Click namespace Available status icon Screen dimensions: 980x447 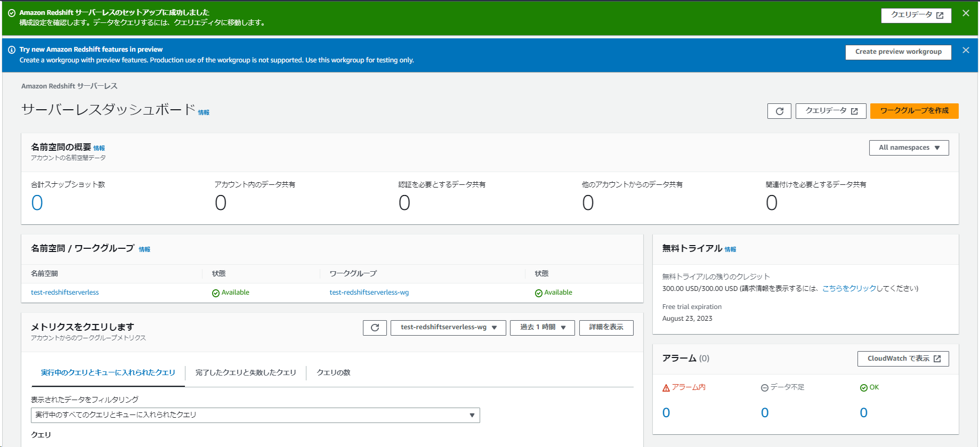(216, 293)
